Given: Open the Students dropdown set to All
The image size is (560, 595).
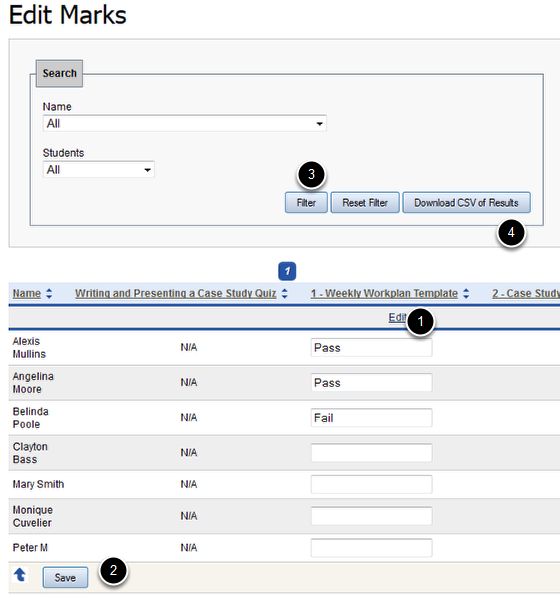Looking at the screenshot, I should 99,170.
